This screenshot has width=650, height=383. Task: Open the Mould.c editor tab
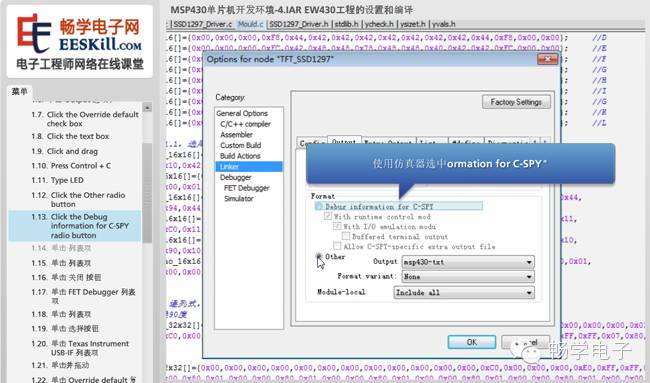pos(250,24)
